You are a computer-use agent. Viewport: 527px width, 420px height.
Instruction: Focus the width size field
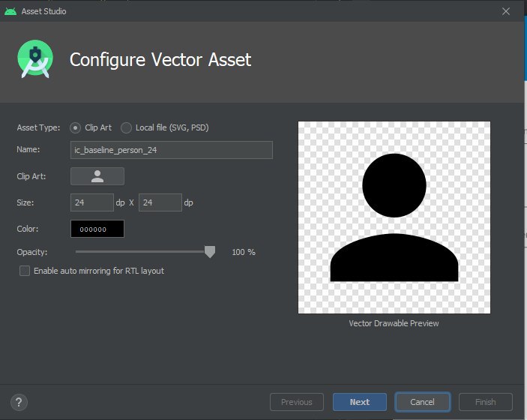92,202
